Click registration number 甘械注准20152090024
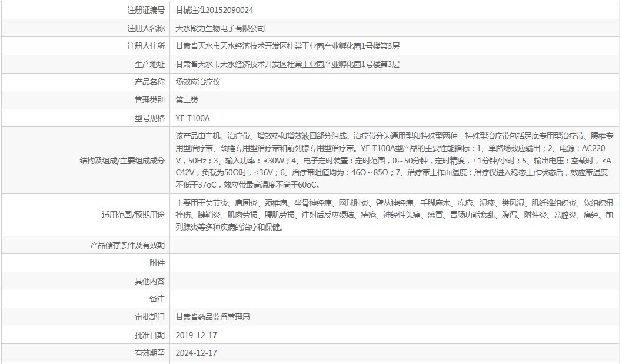This screenshot has height=364, width=622. 214,11
